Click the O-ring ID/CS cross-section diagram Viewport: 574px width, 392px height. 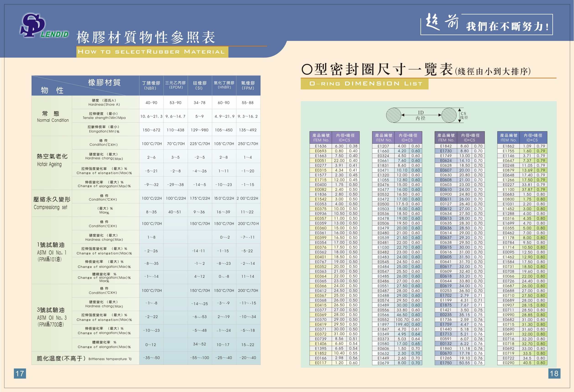click(427, 115)
